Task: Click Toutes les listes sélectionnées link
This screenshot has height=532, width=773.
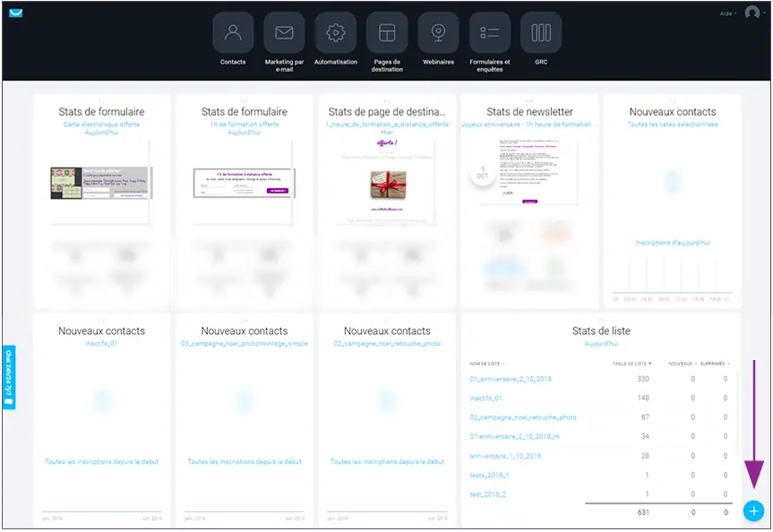Action: tap(673, 124)
